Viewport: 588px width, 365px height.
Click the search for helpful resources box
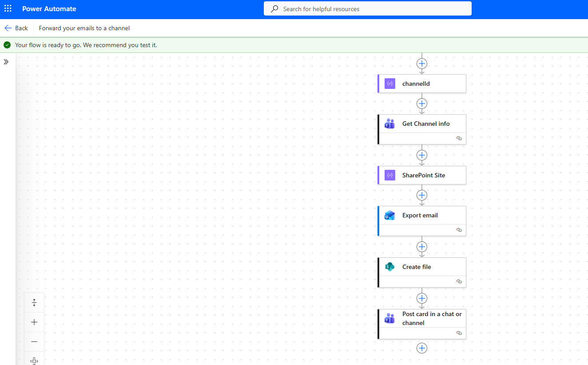coord(367,9)
